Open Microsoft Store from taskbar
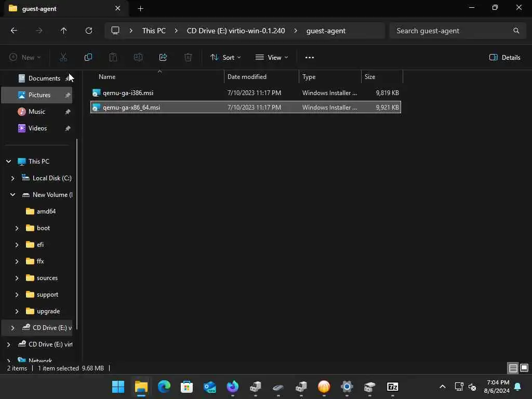The height and width of the screenshot is (399, 532). coord(187,387)
